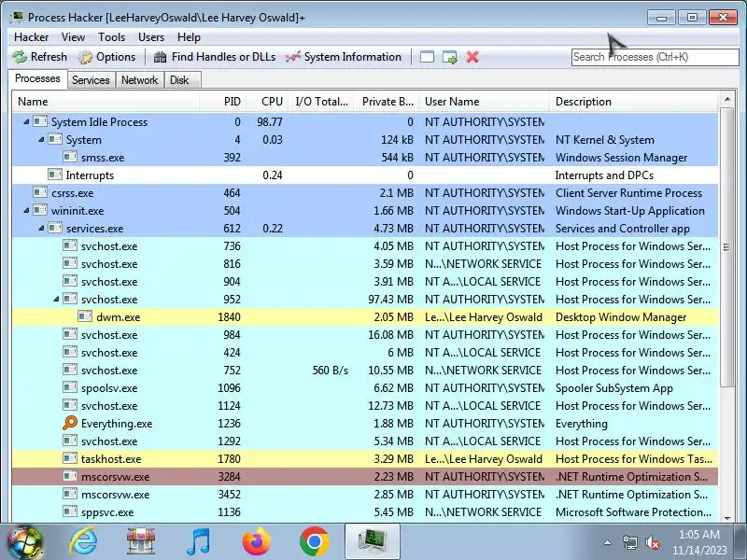The width and height of the screenshot is (747, 560).
Task: Click the find window and thread icon
Action: click(x=450, y=57)
